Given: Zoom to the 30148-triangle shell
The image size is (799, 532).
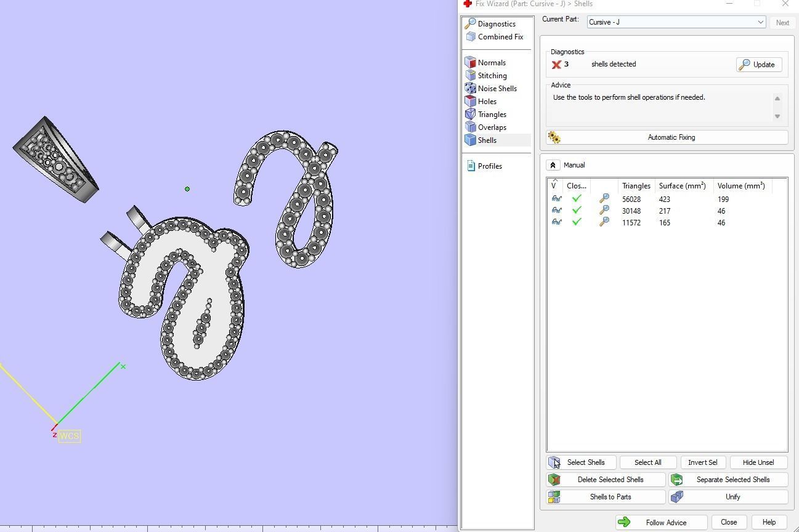Looking at the screenshot, I should click(604, 211).
